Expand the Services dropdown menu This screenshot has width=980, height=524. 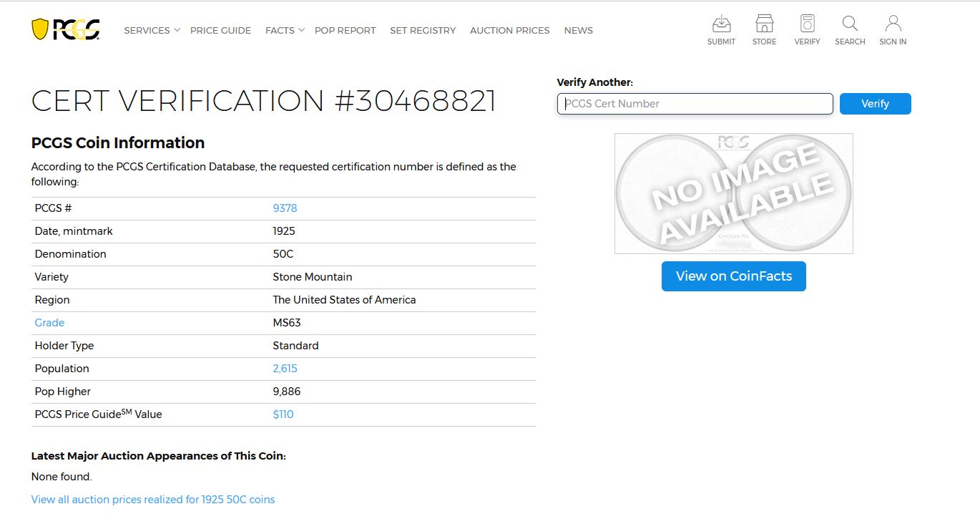pos(152,30)
